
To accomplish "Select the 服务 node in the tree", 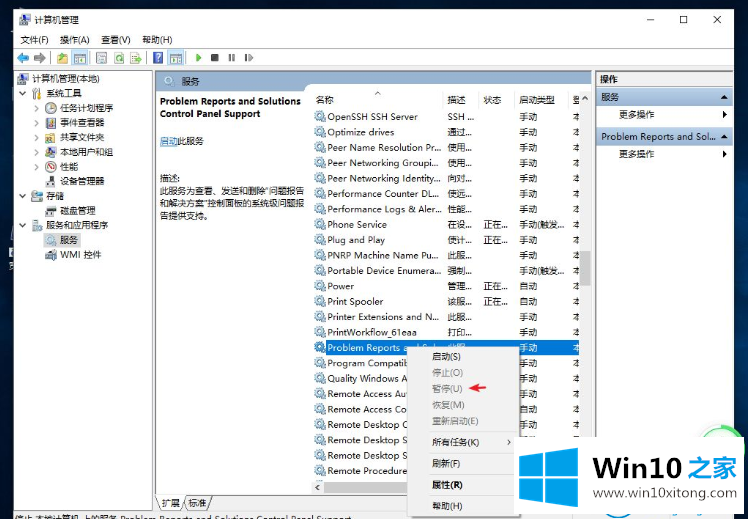I will point(69,240).
